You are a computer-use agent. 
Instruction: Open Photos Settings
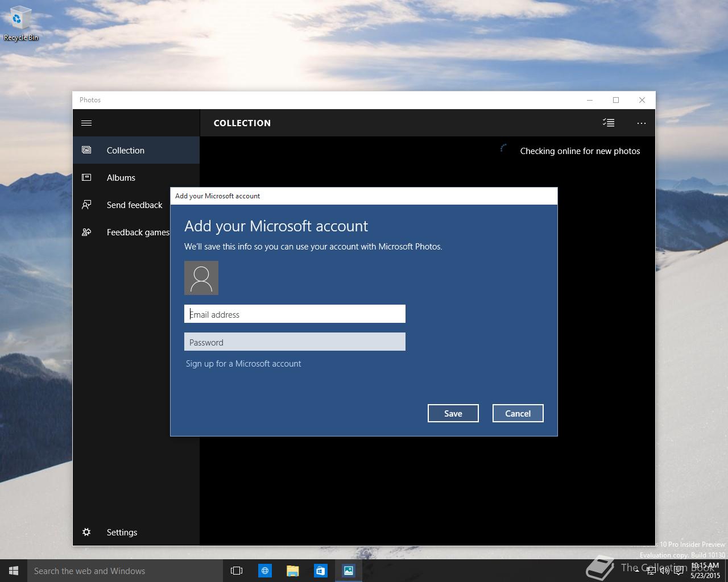point(136,532)
